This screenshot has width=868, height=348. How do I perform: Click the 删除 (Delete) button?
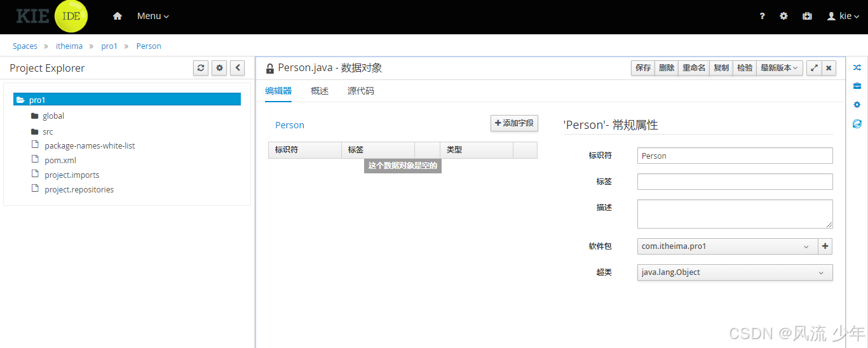667,68
